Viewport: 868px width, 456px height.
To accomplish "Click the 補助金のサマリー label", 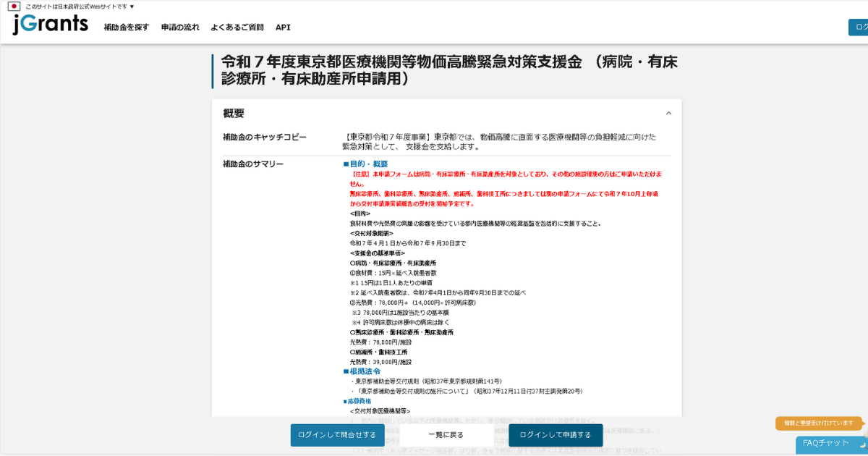I will [x=253, y=164].
